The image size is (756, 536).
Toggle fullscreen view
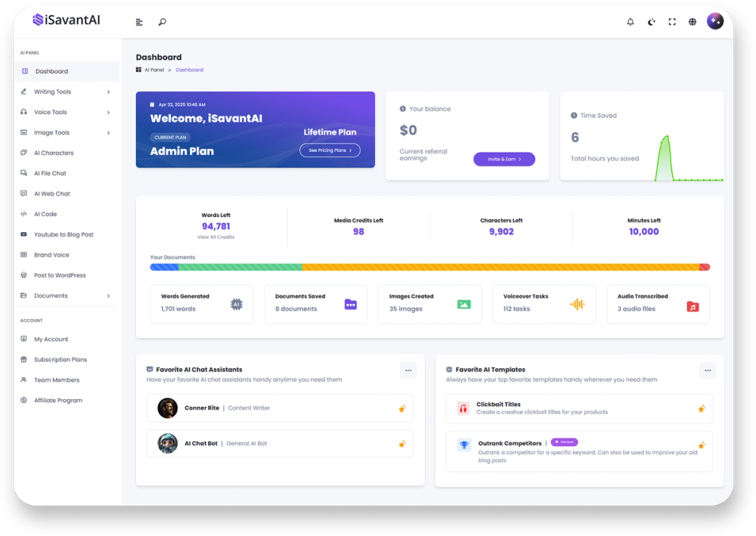click(672, 21)
